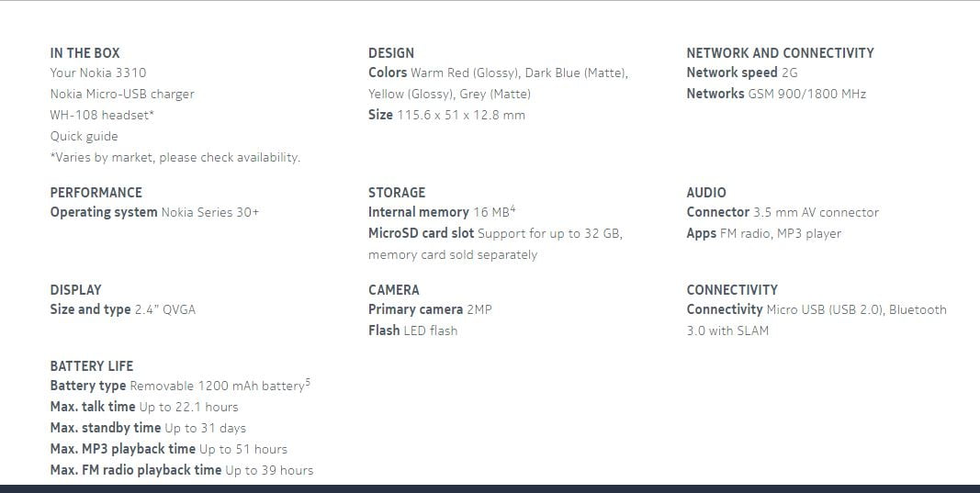This screenshot has height=493, width=980.
Task: Click the Size '115.6 x 51 x 12.8 mm' line
Action: point(446,115)
